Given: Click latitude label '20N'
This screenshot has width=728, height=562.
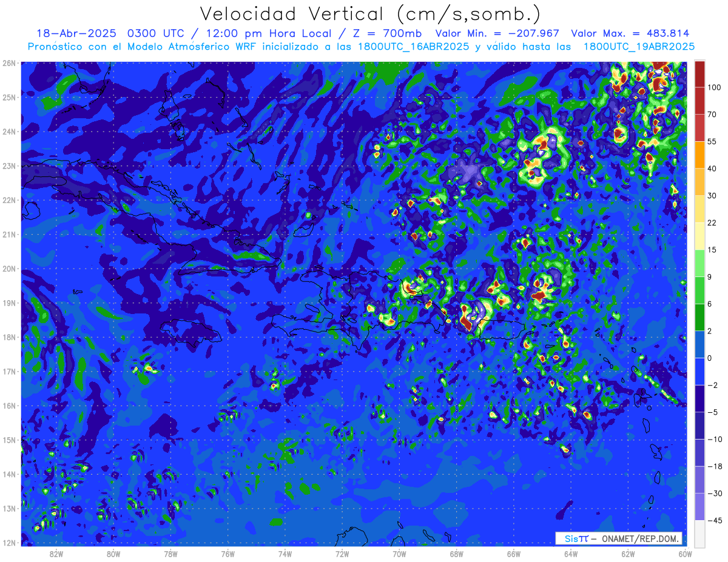Looking at the screenshot, I should tap(9, 269).
